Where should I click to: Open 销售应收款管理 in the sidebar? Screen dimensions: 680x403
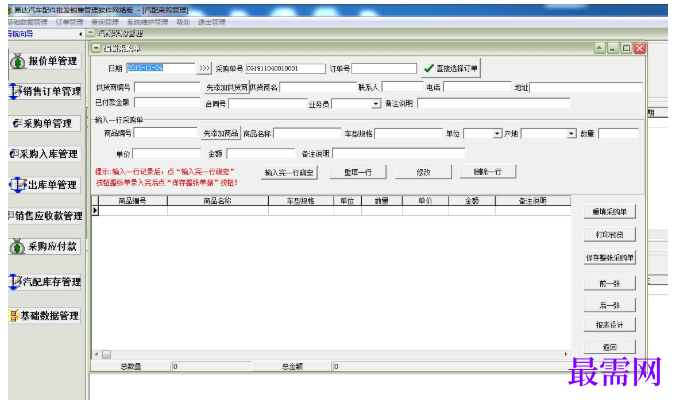click(45, 216)
